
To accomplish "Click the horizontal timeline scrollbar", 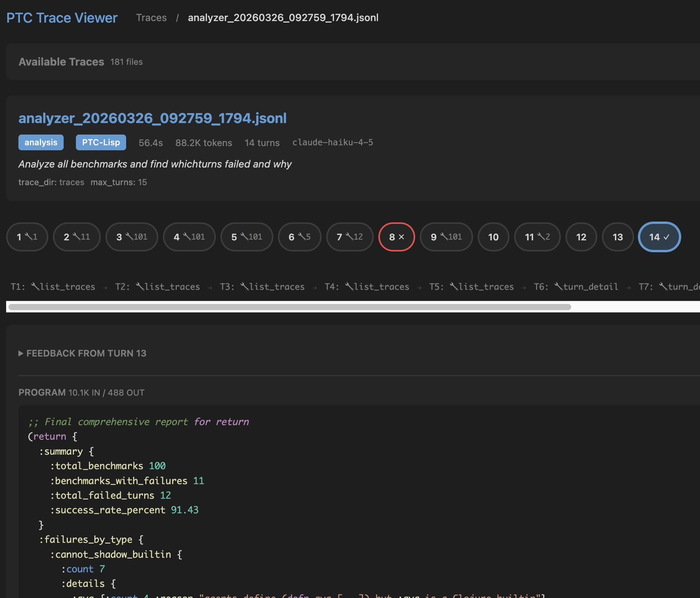I will pos(290,307).
